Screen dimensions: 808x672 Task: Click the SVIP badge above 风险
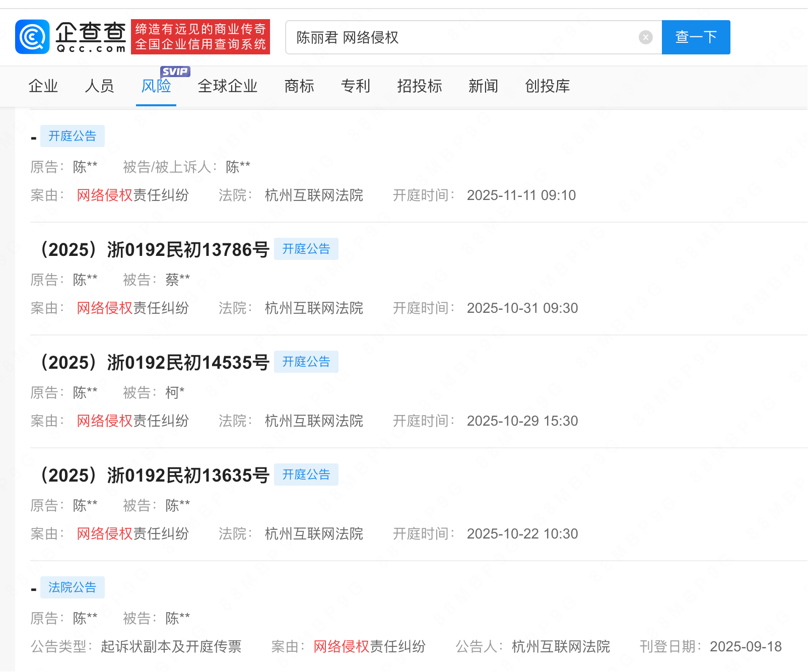click(x=175, y=72)
